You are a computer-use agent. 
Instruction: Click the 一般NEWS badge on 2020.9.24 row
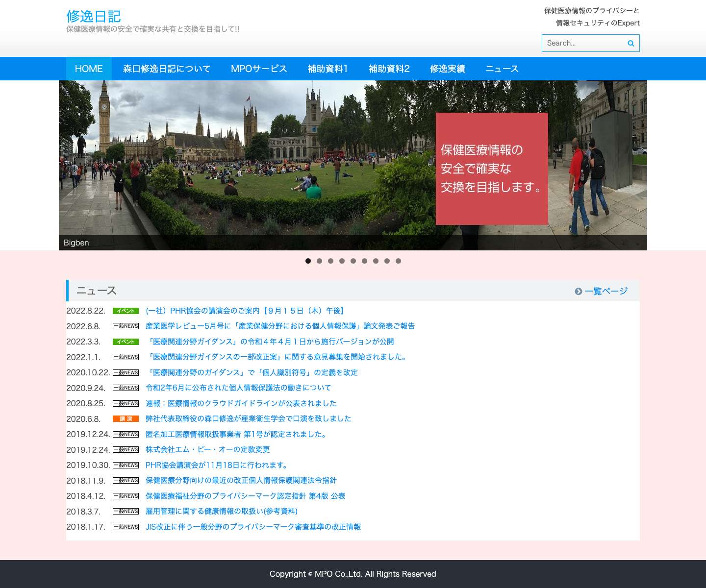[126, 388]
